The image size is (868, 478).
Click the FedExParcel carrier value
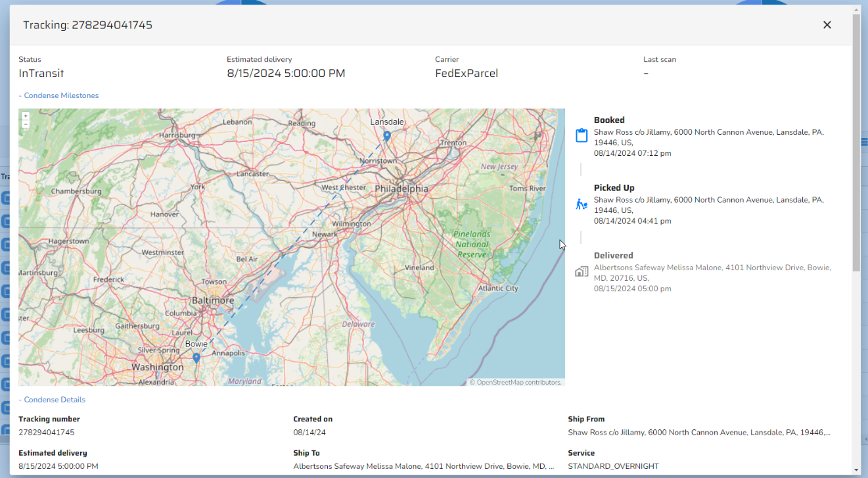(467, 73)
